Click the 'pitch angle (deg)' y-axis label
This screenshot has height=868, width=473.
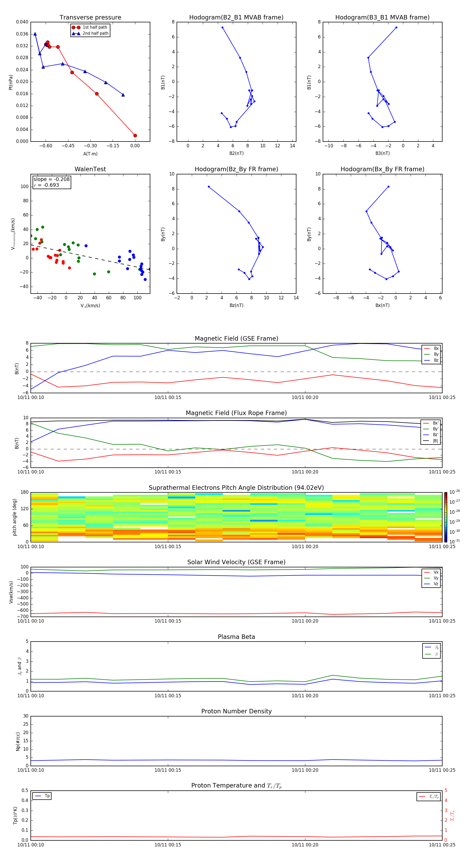(x=14, y=517)
